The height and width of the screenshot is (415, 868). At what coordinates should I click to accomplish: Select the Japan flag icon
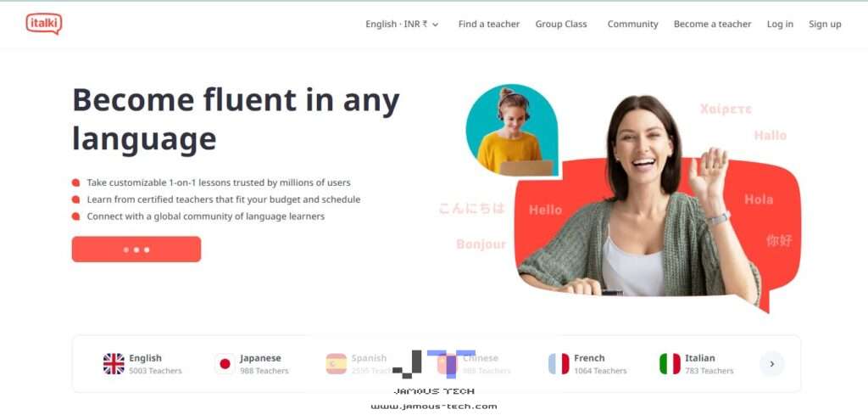pos(225,364)
